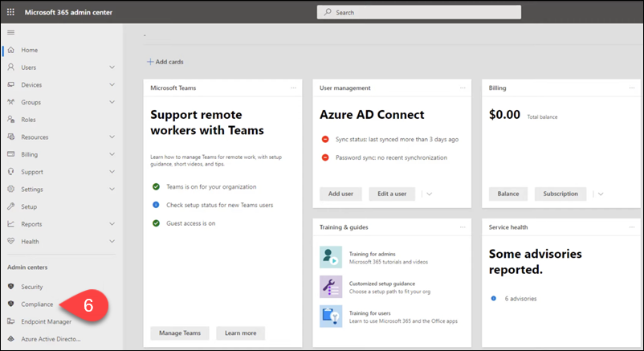This screenshot has width=644, height=351.
Task: Expand the Settings chevron
Action: (x=112, y=189)
